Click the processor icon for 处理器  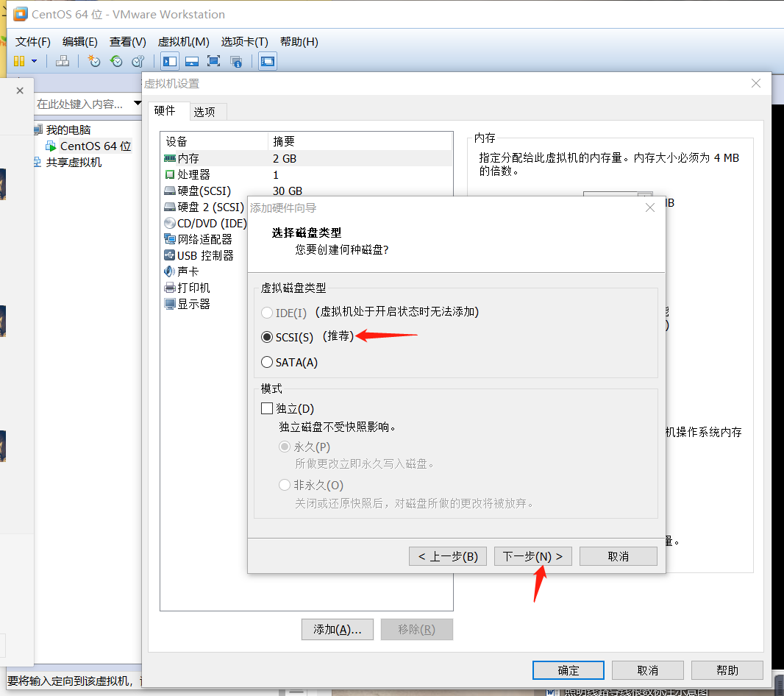(x=169, y=174)
